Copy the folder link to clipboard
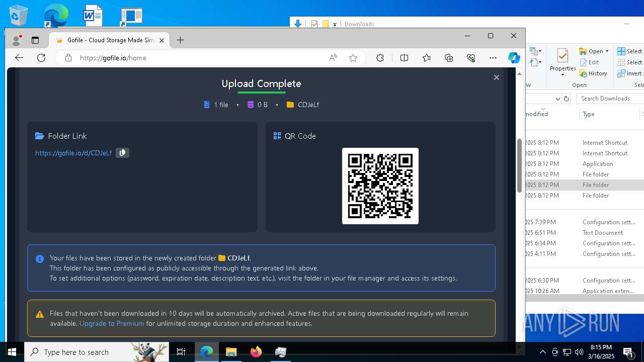The width and height of the screenshot is (644, 362). pos(122,153)
